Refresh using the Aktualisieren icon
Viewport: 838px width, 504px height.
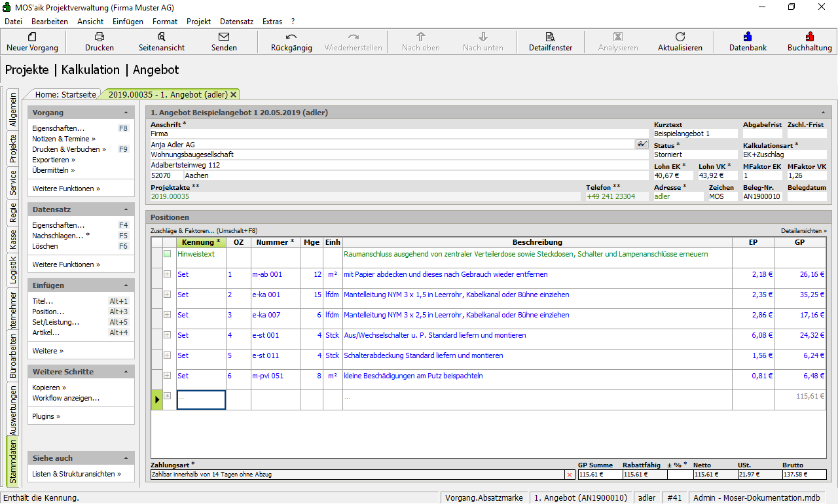tap(680, 37)
